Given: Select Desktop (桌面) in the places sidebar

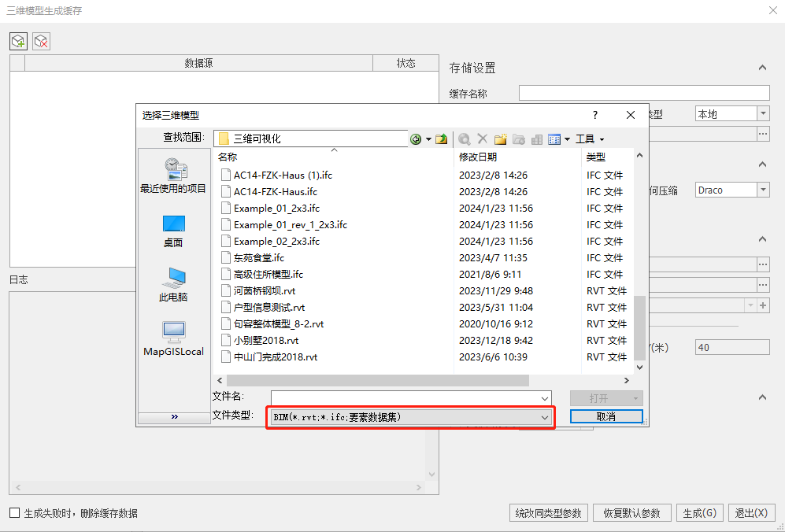Looking at the screenshot, I should 173,231.
